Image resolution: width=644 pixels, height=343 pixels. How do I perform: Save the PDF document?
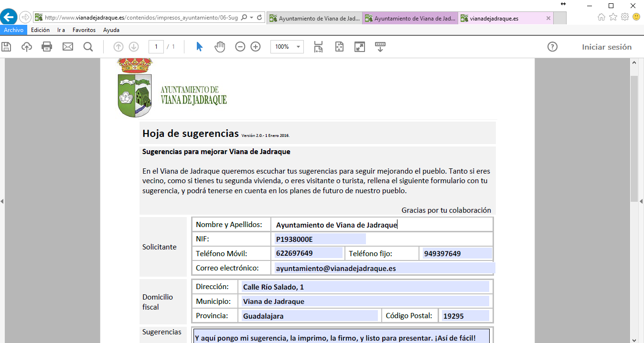point(6,46)
